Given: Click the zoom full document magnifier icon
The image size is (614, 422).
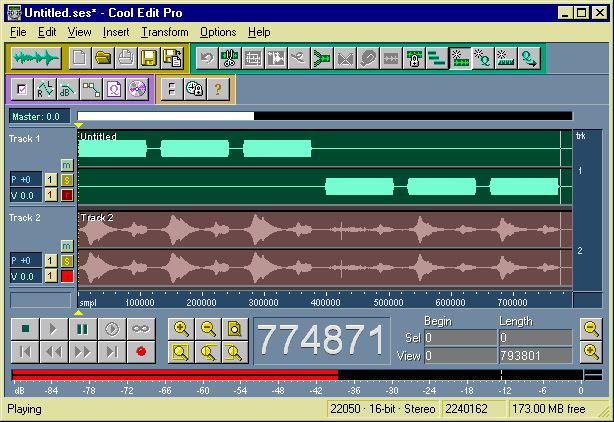Looking at the screenshot, I should 235,329.
